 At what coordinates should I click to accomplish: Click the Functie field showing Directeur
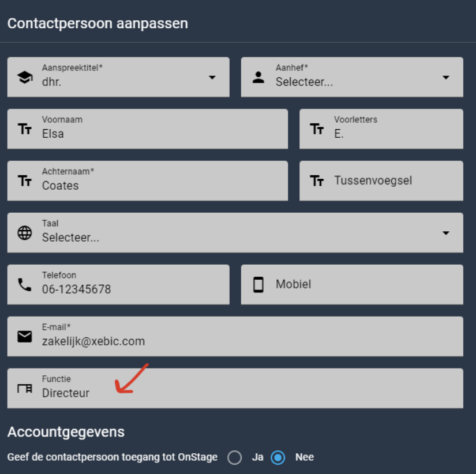click(235, 389)
